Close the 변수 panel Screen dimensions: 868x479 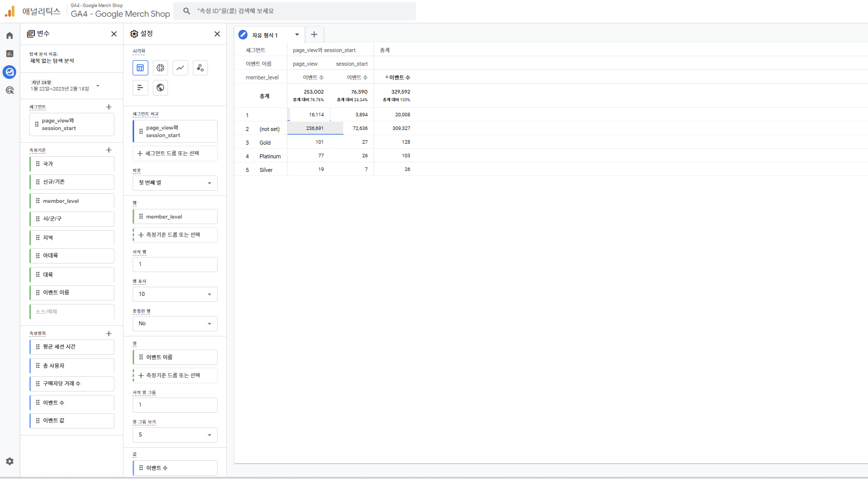click(x=114, y=34)
